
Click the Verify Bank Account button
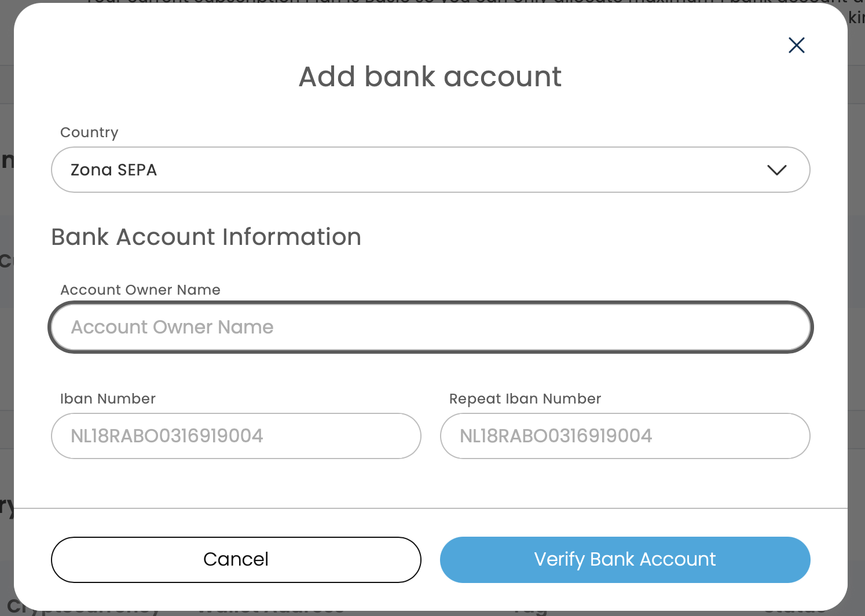[625, 559]
